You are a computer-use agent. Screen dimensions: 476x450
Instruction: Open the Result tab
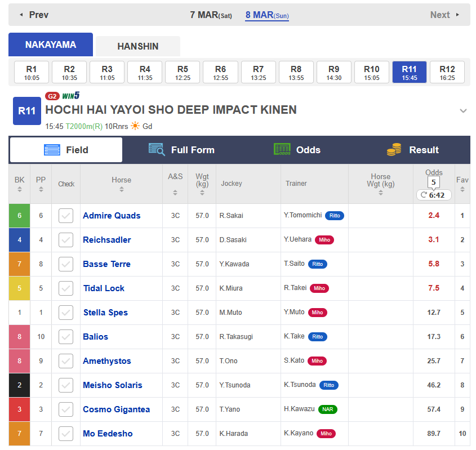pyautogui.click(x=412, y=150)
